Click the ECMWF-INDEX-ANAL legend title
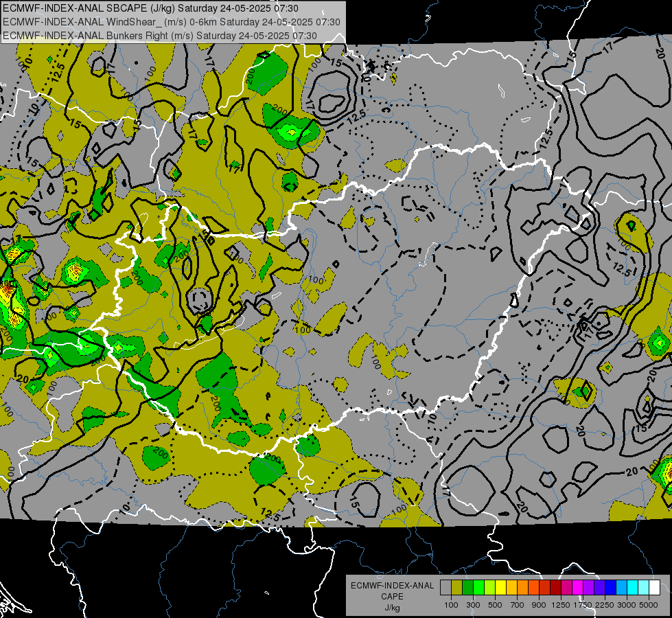The height and width of the screenshot is (618, 672). point(393,586)
